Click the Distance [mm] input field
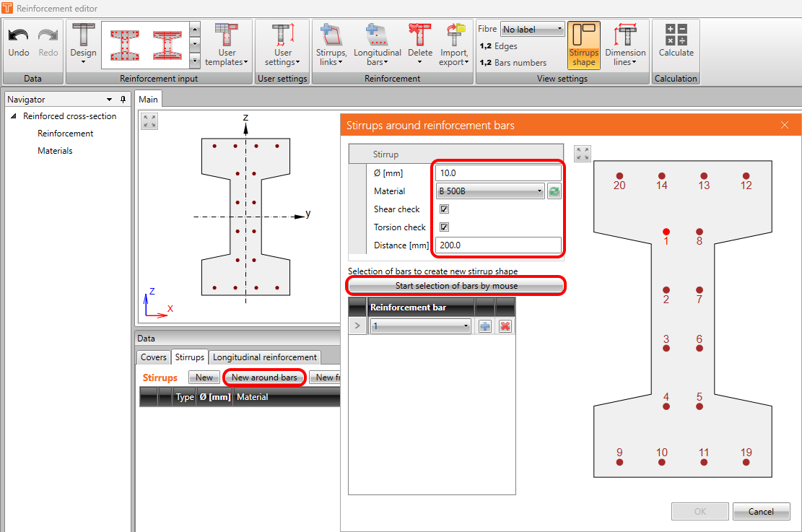802x532 pixels. [x=498, y=245]
